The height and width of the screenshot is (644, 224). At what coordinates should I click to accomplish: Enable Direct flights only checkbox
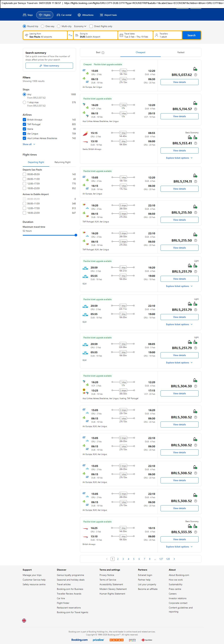point(91,26)
